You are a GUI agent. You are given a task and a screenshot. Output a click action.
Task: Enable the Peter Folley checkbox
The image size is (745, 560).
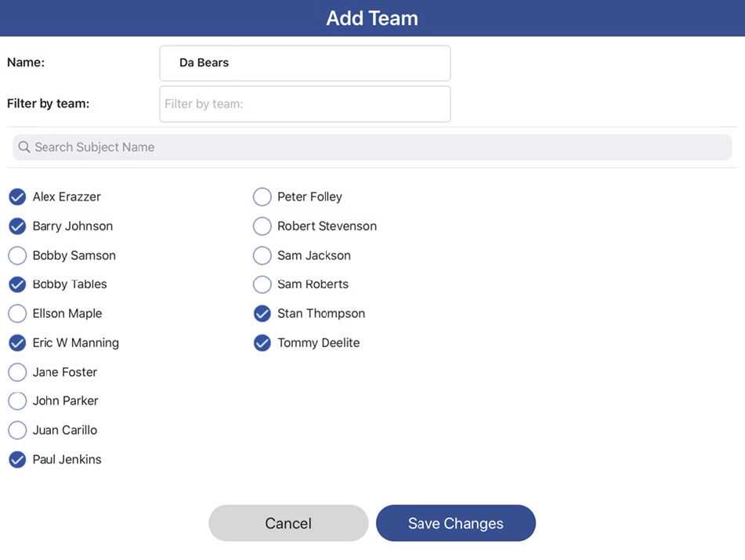click(262, 197)
